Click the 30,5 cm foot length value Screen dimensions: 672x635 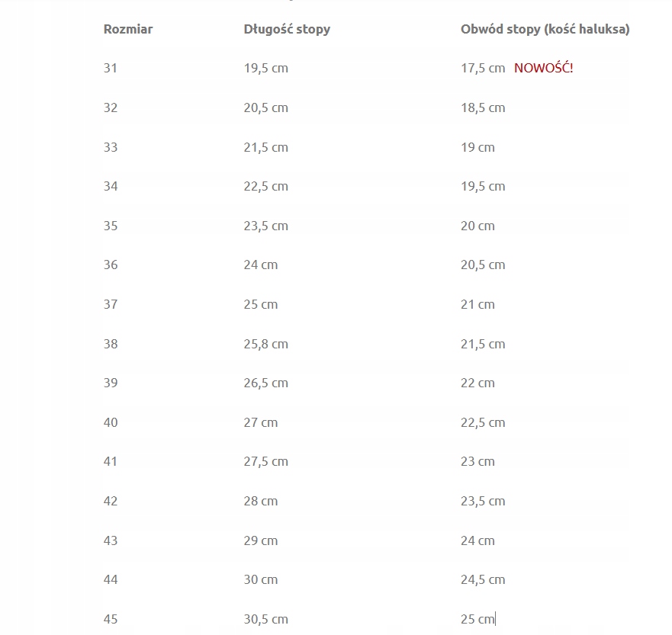[265, 619]
